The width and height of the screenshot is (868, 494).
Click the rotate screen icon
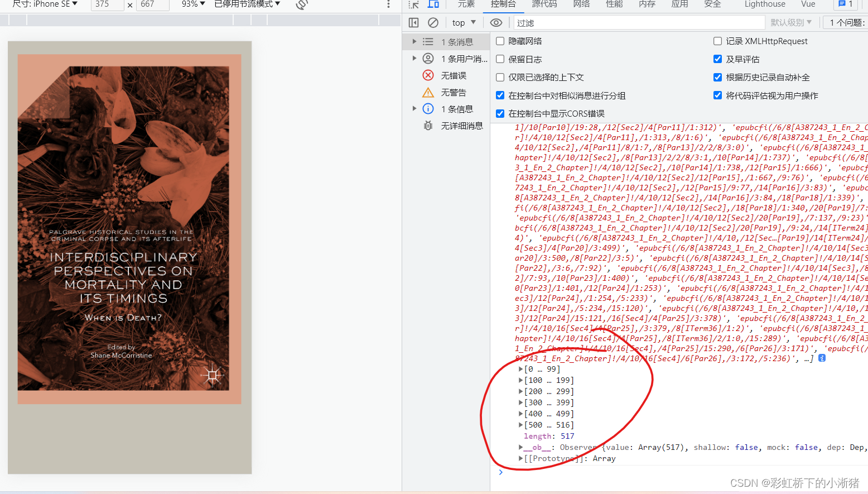coord(302,4)
